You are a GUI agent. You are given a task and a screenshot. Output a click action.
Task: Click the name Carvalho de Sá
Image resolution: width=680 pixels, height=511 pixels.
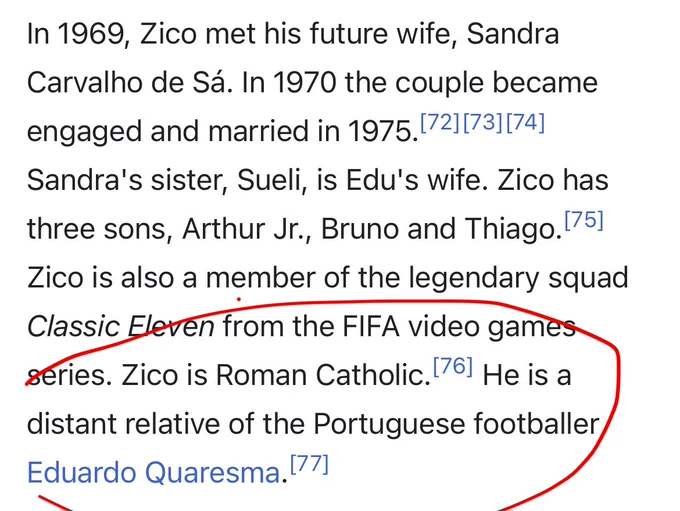(127, 82)
